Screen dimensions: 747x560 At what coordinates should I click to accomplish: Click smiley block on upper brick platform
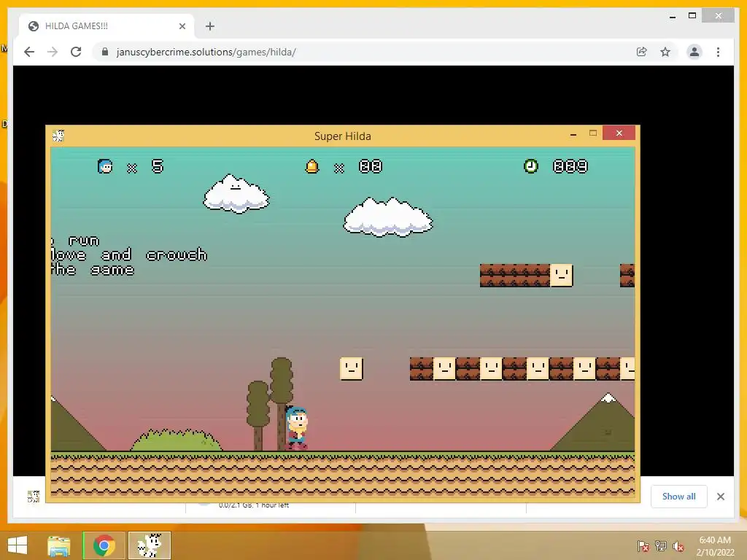coord(561,275)
